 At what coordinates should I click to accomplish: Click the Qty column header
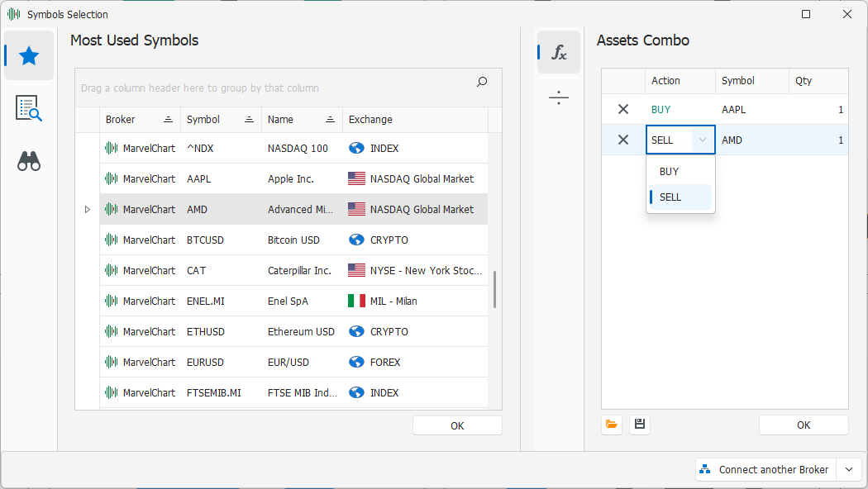tap(818, 81)
